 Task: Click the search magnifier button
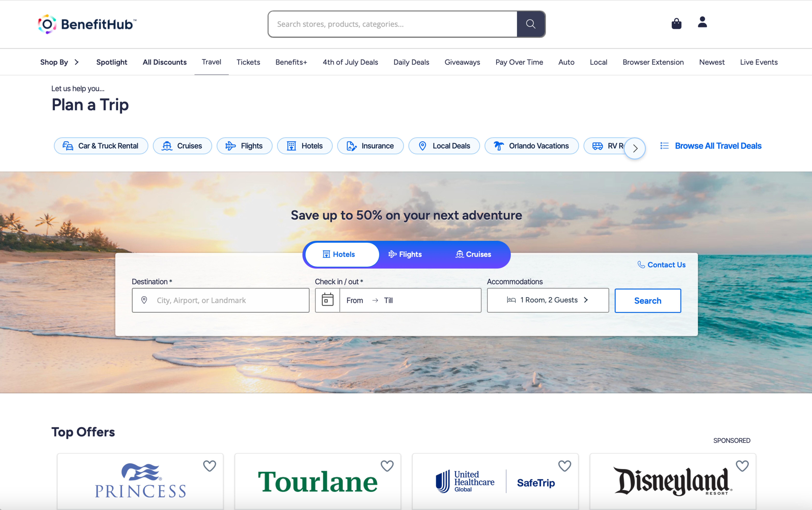pos(531,24)
